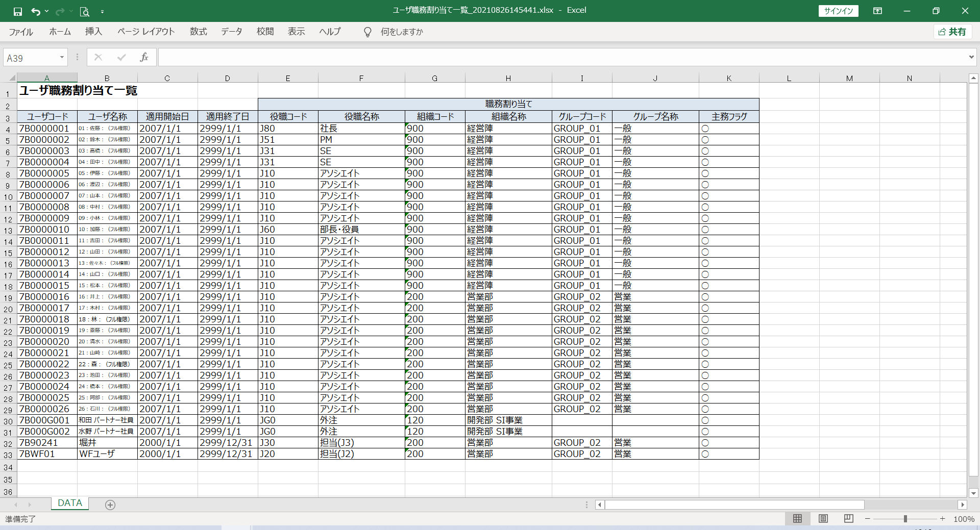Click 主務フラグ circle for 7BWF01
This screenshot has height=530, width=980.
tap(705, 454)
